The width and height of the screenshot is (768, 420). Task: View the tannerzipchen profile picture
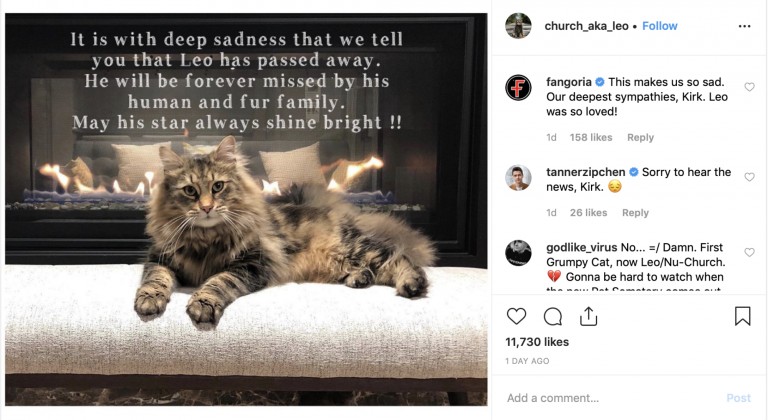[x=518, y=178]
